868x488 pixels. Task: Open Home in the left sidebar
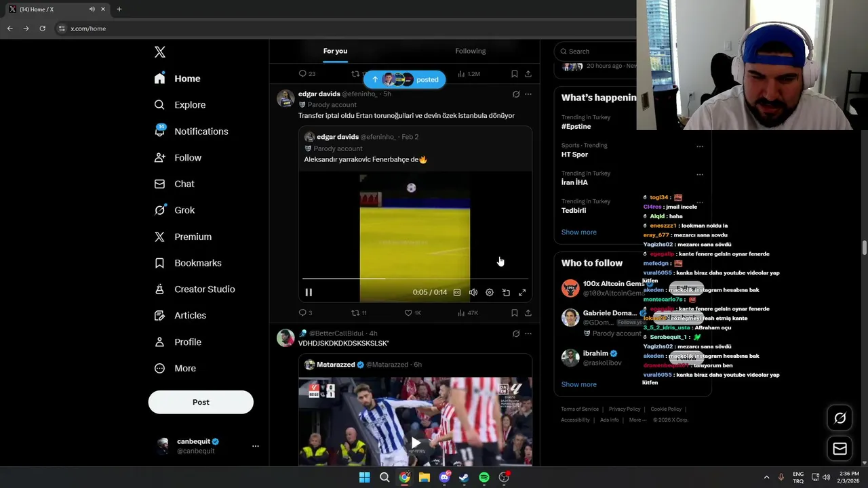pos(177,79)
